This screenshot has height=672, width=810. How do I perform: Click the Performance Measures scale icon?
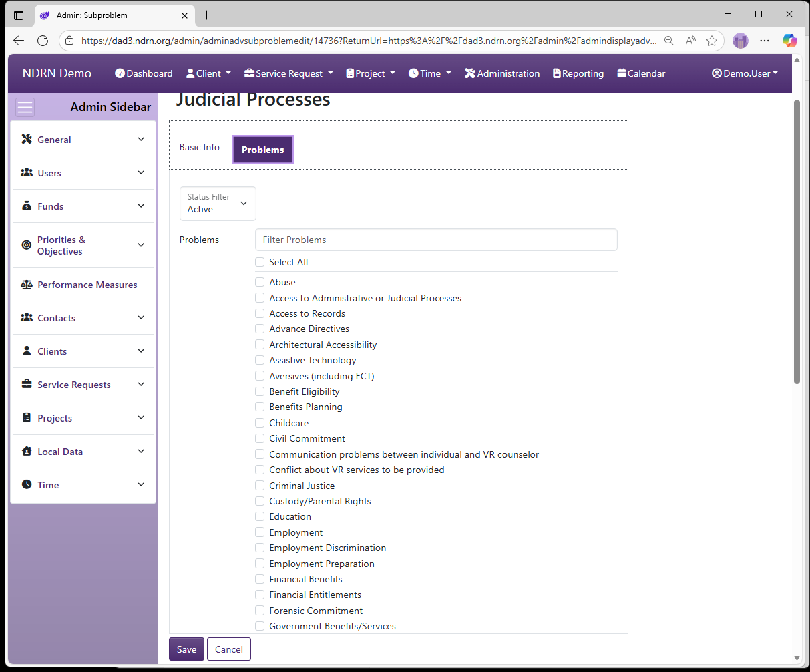(27, 285)
